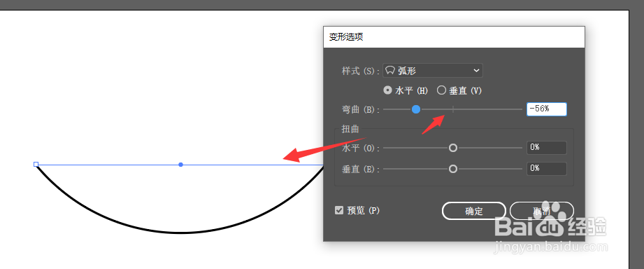Image resolution: width=644 pixels, height=269 pixels.
Task: Open the 样式 style dropdown showing 弧形
Action: pos(433,71)
